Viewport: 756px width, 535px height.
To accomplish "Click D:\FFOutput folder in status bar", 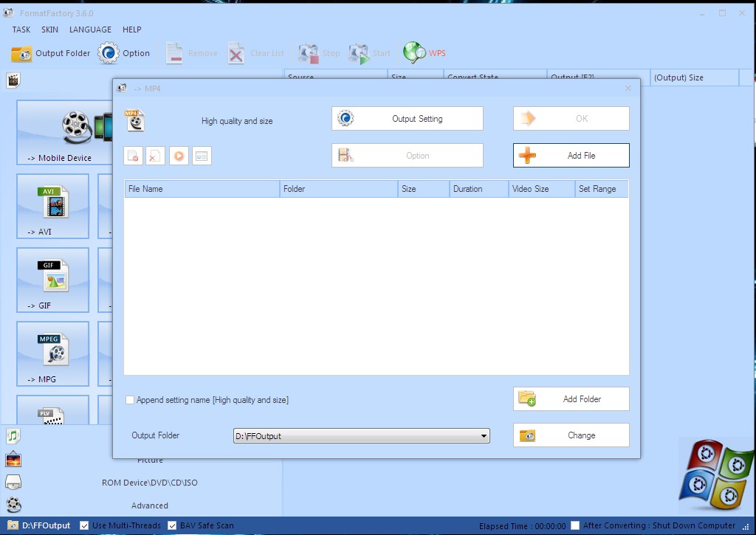I will 39,525.
